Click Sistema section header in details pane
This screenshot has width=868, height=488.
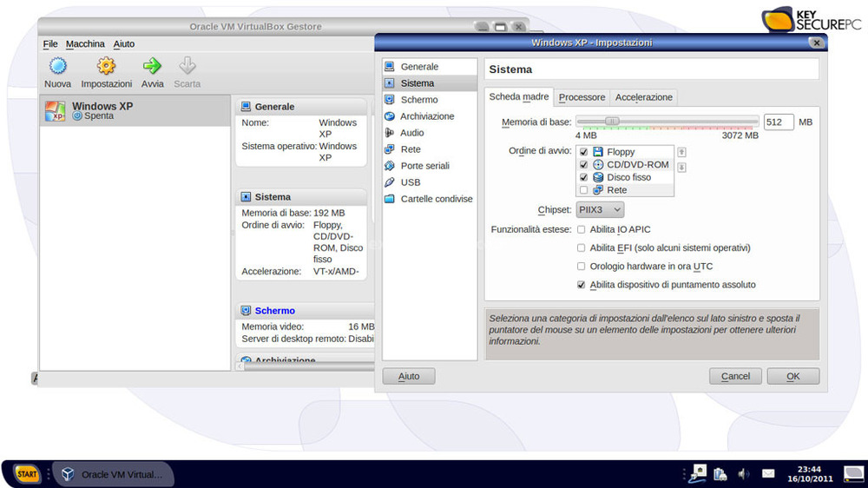point(300,196)
